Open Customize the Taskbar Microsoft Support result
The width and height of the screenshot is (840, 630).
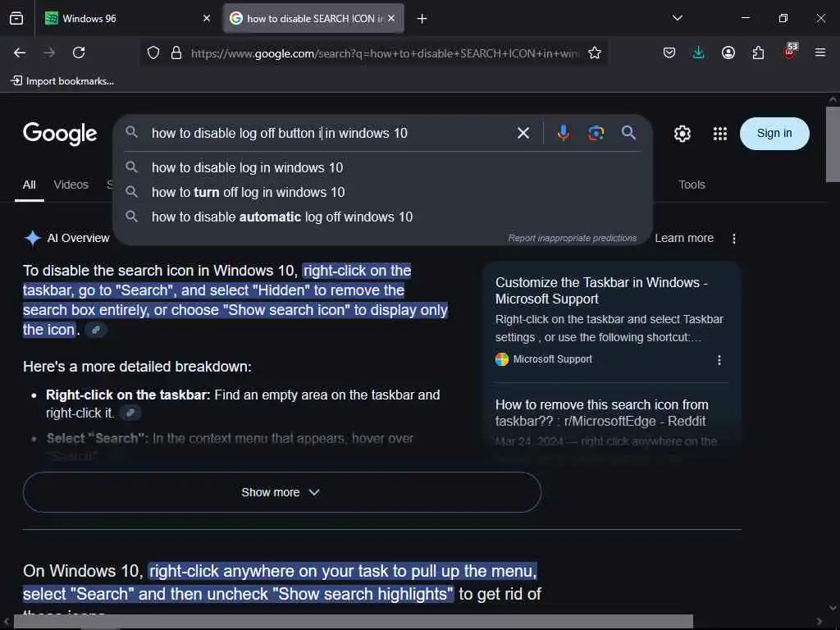(601, 290)
